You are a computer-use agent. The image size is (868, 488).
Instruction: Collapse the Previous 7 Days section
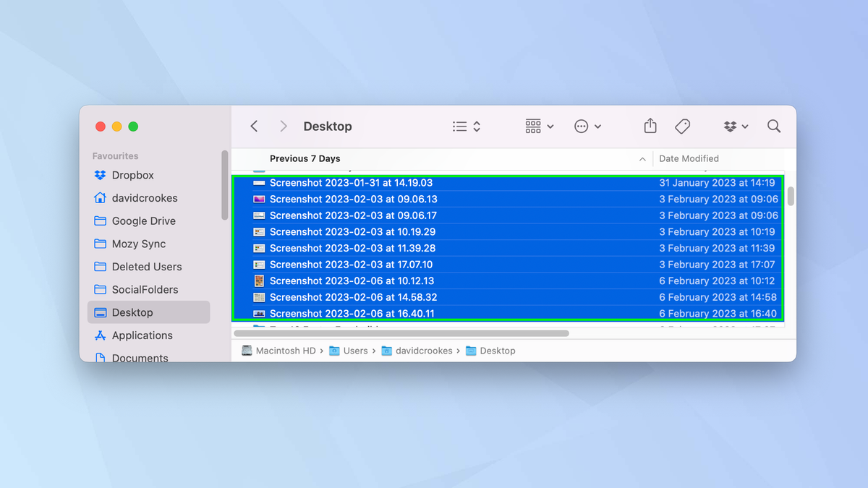click(642, 158)
